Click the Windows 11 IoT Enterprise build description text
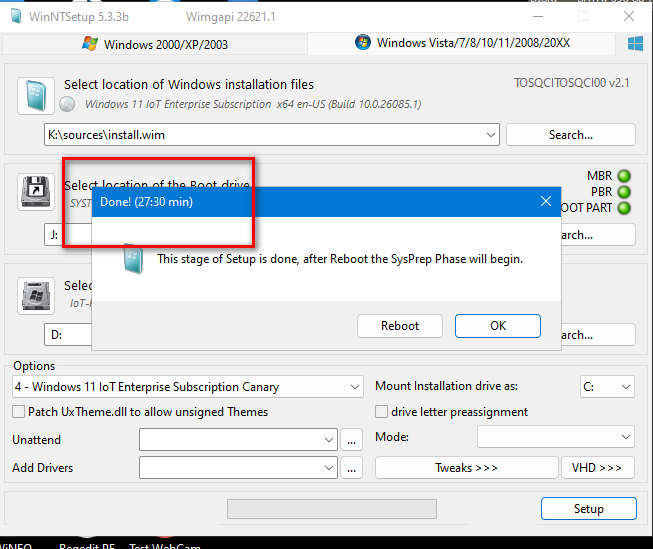This screenshot has width=653, height=549. click(x=253, y=104)
